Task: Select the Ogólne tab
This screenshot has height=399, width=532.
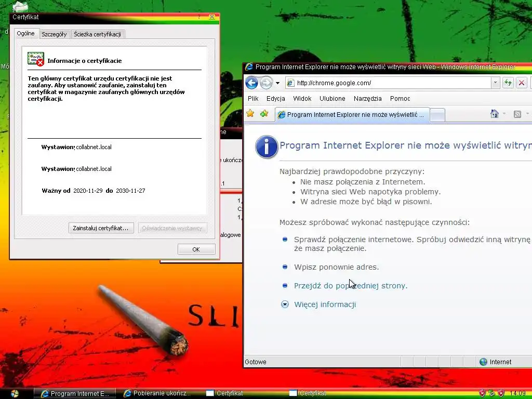Action: pyautogui.click(x=26, y=33)
